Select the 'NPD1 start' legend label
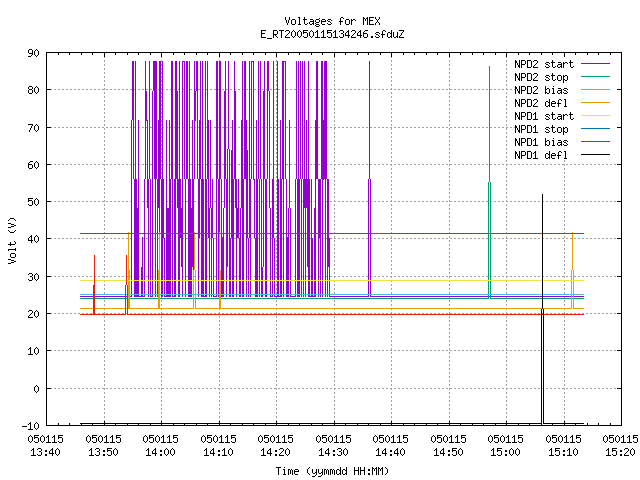 (x=544, y=116)
